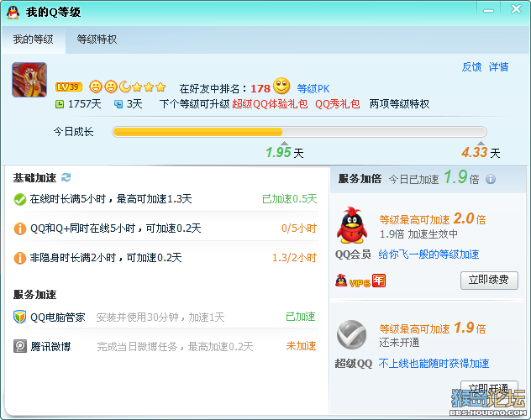Click the 今日成长 progress bar
Viewport: 531px width, 420px height.
pos(299,132)
